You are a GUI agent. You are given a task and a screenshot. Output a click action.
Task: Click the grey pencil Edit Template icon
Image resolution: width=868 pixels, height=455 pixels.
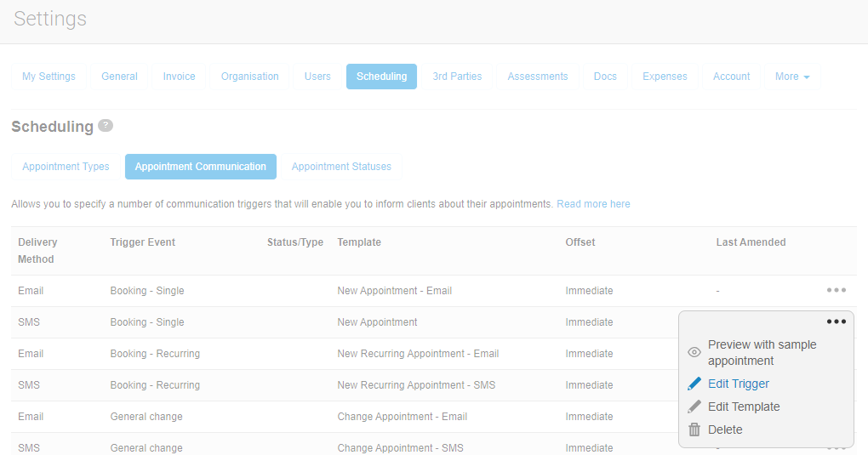(x=694, y=407)
